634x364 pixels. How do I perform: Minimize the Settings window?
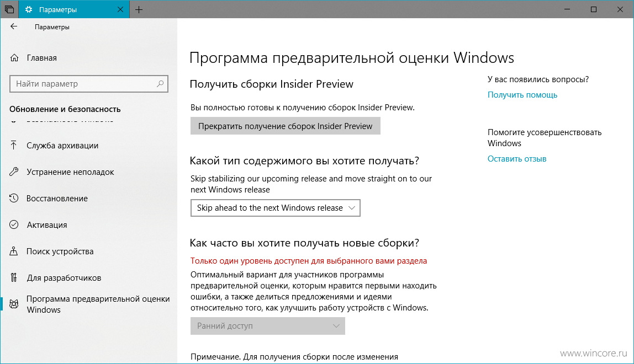coord(567,9)
